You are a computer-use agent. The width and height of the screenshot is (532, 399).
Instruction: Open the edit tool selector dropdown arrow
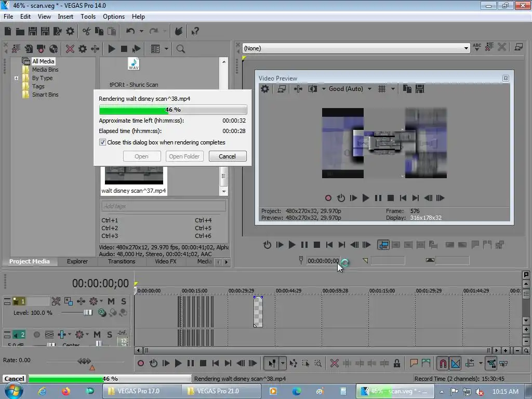pos(283,363)
